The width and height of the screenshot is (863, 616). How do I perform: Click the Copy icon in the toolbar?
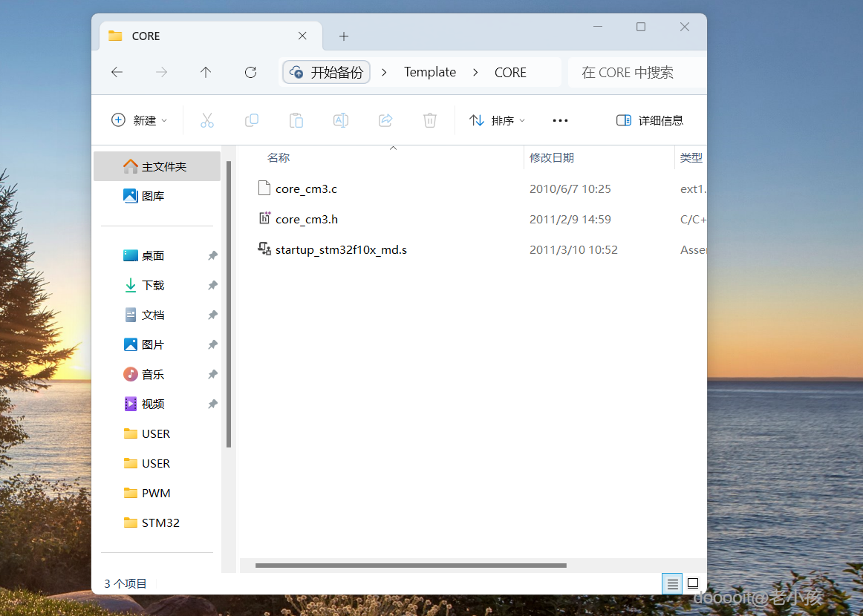[x=251, y=120]
